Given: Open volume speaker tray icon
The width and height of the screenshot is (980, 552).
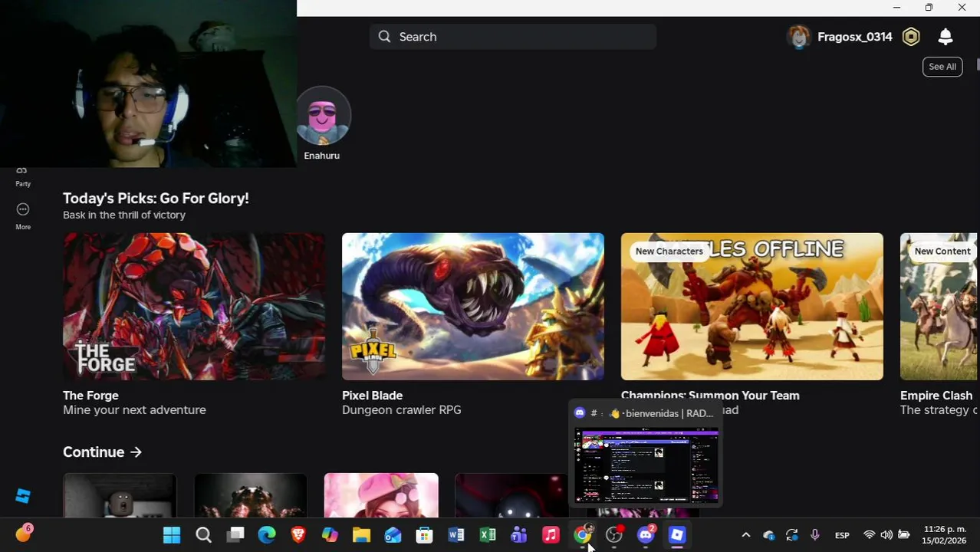Looking at the screenshot, I should click(886, 535).
